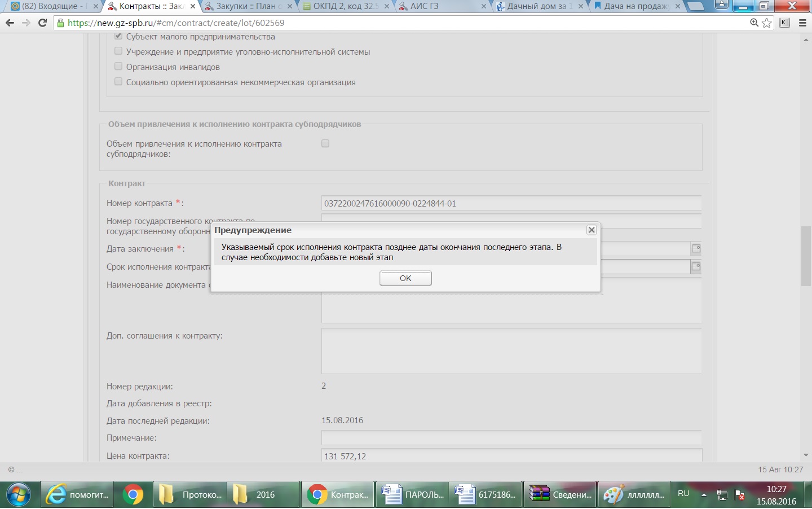Click the Дата последней редакции value 15.08.2016

tap(342, 420)
